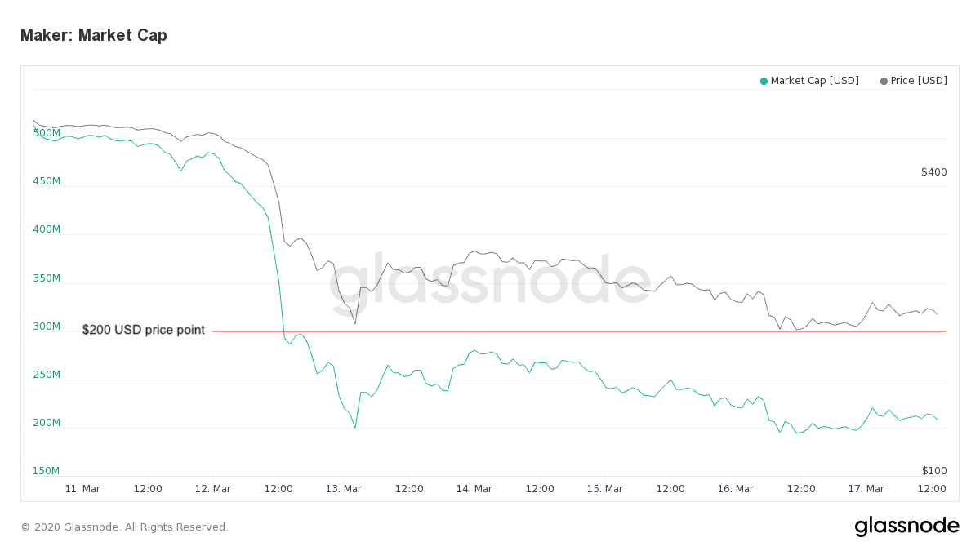This screenshot has width=980, height=551.
Task: Select the 15. Mar date tick
Action: point(605,489)
